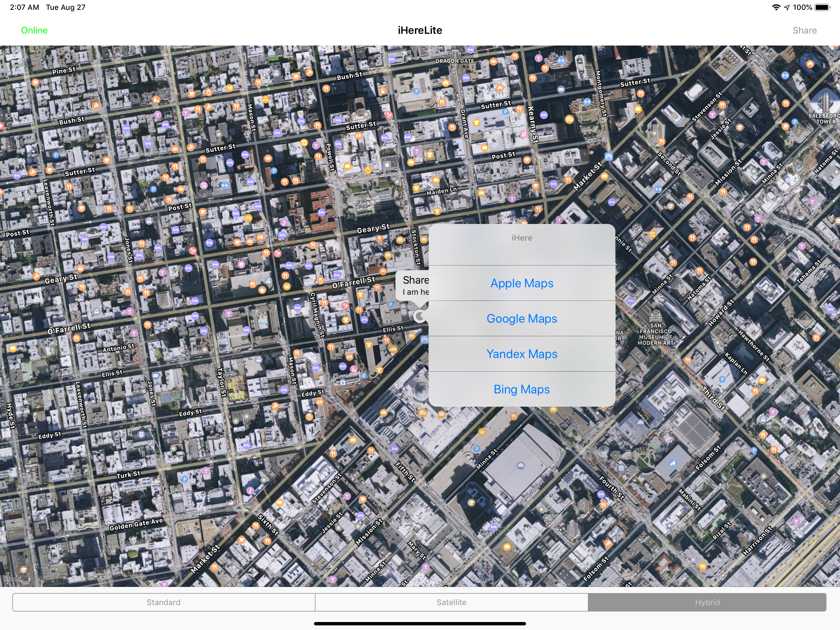Tap the Mary St street label

click(x=417, y=551)
